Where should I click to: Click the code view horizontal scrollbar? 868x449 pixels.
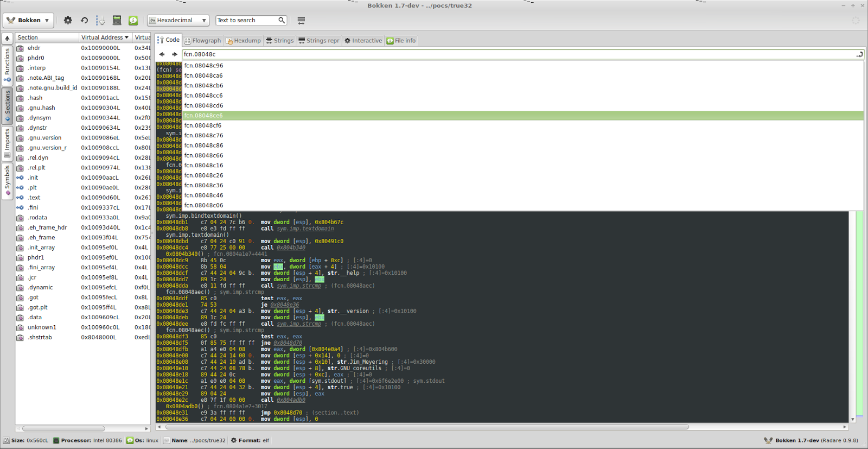427,427
